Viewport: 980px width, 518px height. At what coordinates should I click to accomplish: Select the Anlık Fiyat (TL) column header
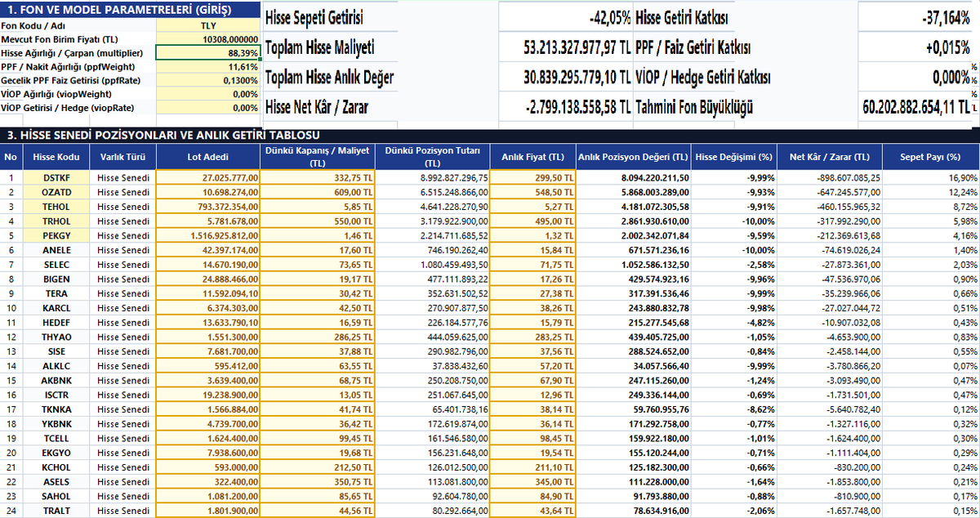532,157
